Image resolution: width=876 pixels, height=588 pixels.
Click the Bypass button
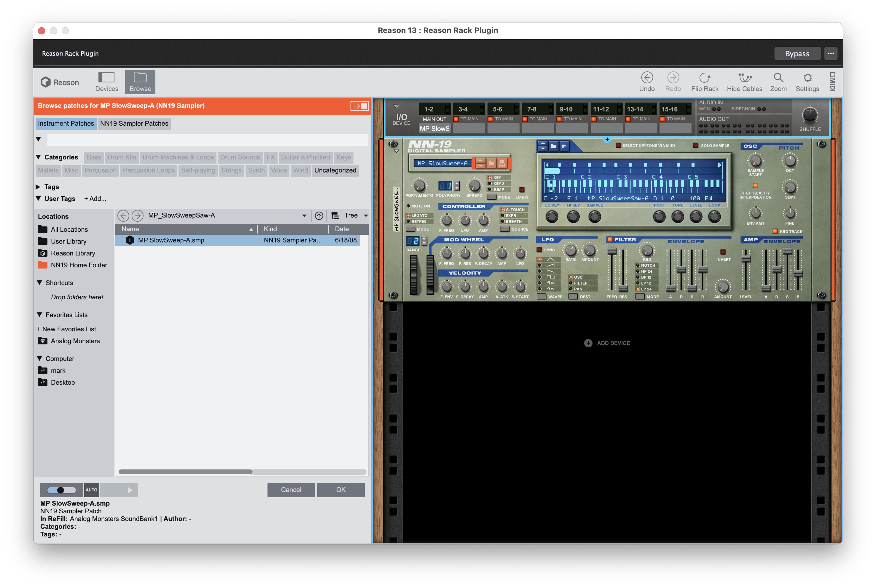(x=797, y=53)
